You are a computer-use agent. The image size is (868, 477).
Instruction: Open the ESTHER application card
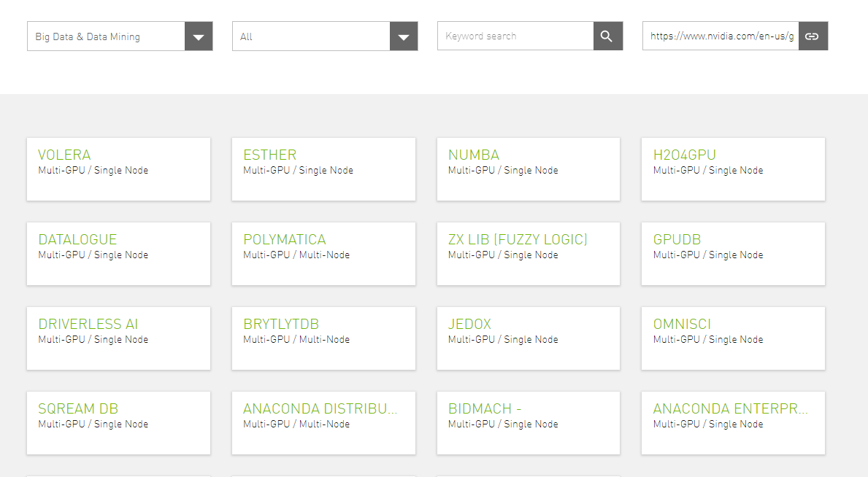324,169
